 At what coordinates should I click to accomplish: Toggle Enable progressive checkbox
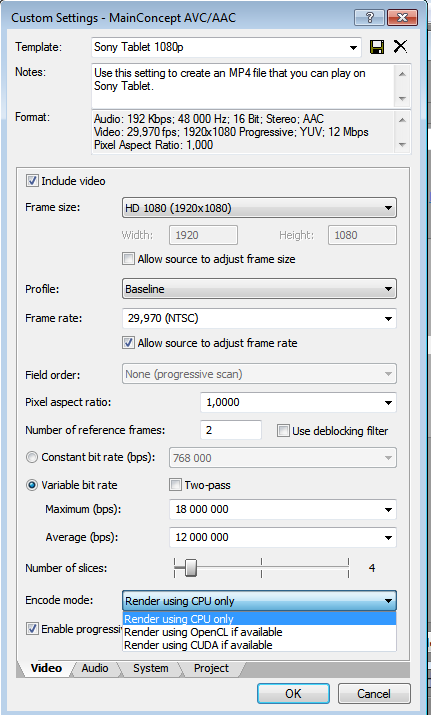pyautogui.click(x=32, y=629)
